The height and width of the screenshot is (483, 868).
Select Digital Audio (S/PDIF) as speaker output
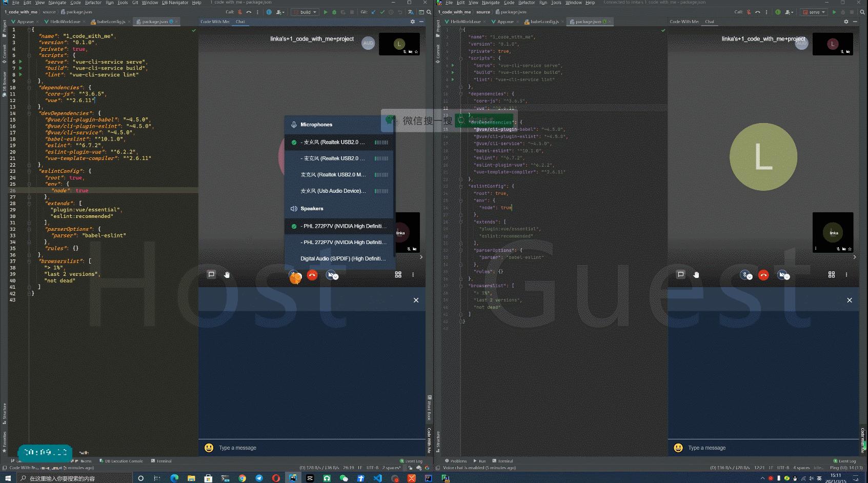pyautogui.click(x=342, y=258)
